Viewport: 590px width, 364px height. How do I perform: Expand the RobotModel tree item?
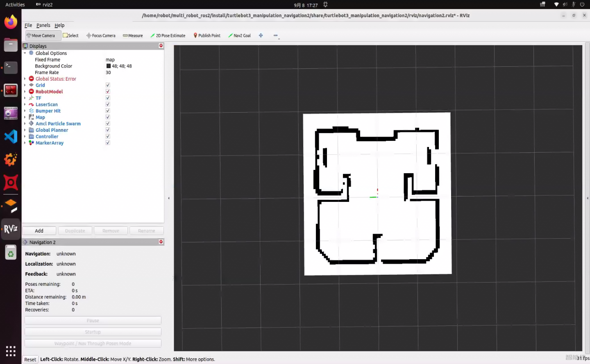click(25, 92)
